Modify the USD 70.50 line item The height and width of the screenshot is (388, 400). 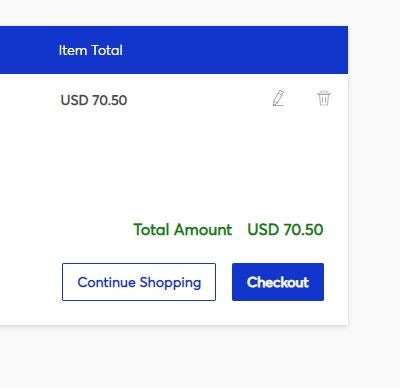279,98
